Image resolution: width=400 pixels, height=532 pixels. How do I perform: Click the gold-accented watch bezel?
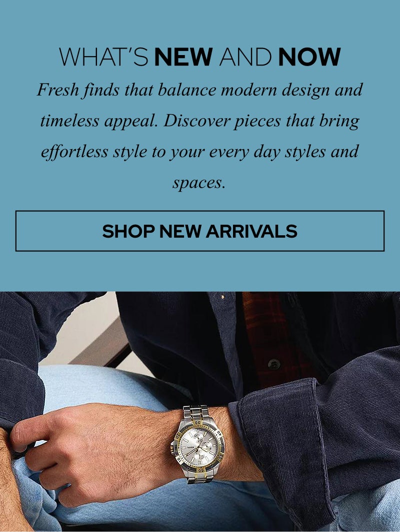coord(198,444)
